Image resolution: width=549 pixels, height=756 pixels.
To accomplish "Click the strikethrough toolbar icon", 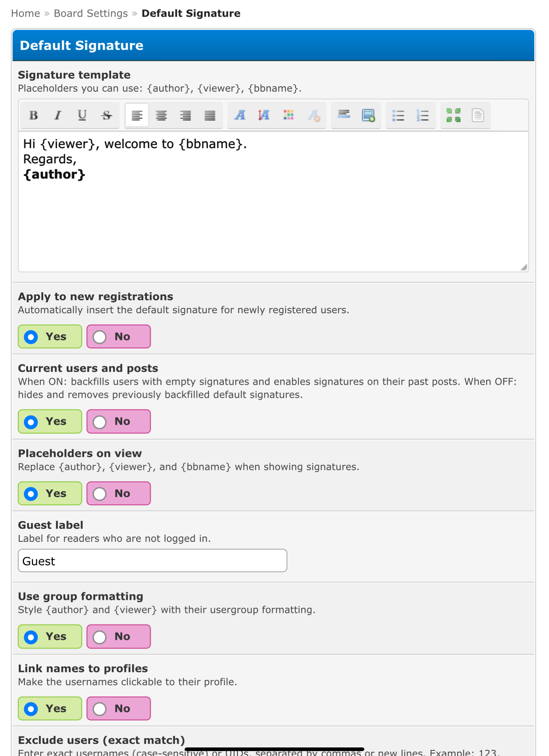I will pos(106,115).
